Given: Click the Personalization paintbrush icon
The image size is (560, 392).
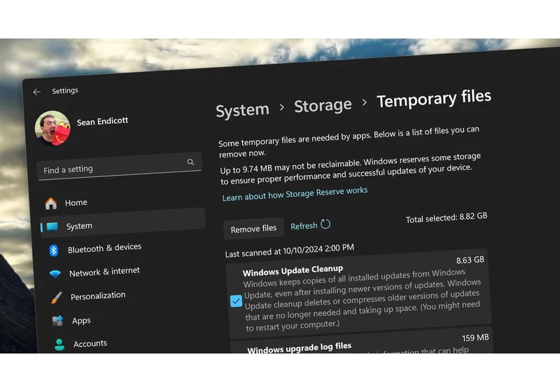Looking at the screenshot, I should [x=56, y=297].
